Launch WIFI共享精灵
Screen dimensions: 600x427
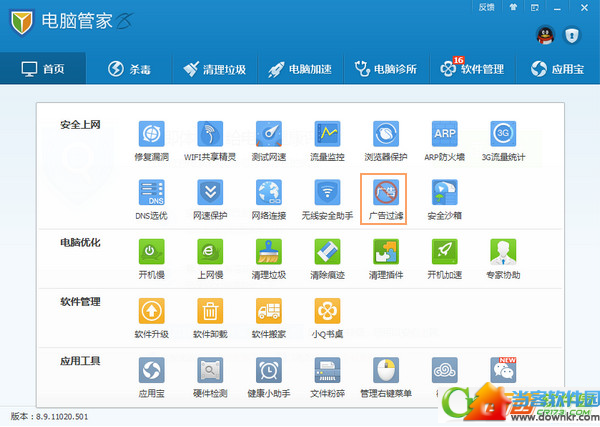210,141
